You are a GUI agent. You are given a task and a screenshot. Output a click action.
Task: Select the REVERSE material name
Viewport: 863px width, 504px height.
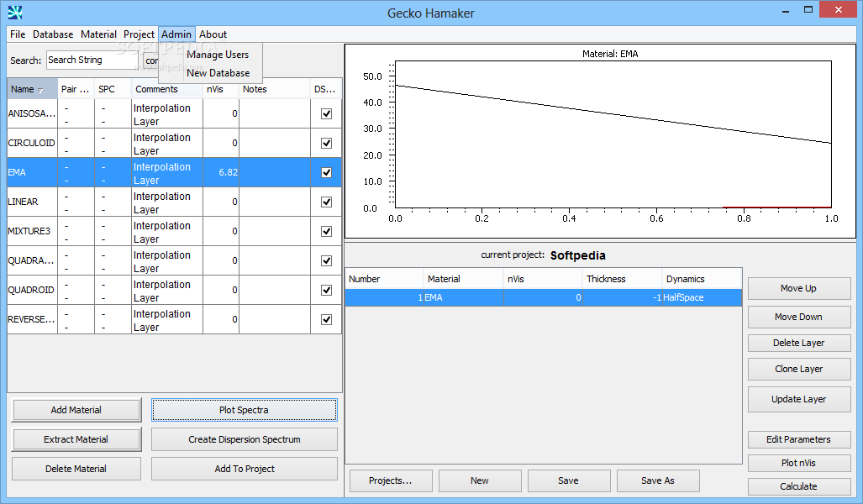pyautogui.click(x=32, y=320)
